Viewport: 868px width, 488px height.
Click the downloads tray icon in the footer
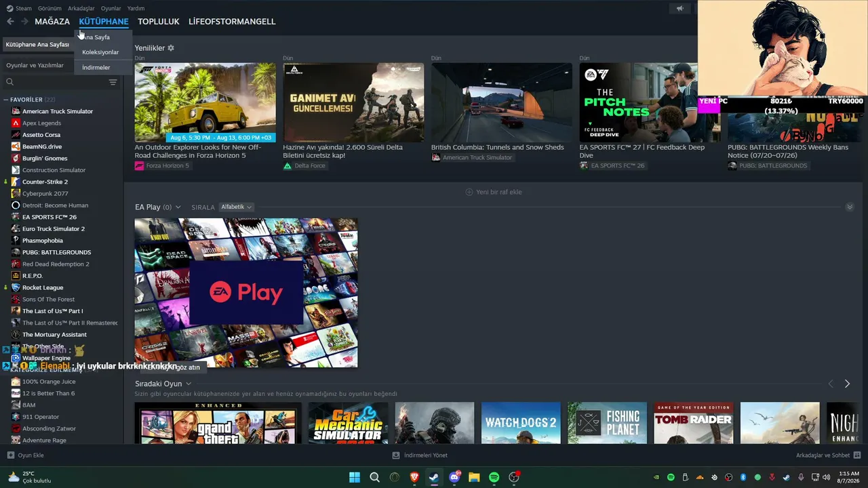tap(396, 455)
